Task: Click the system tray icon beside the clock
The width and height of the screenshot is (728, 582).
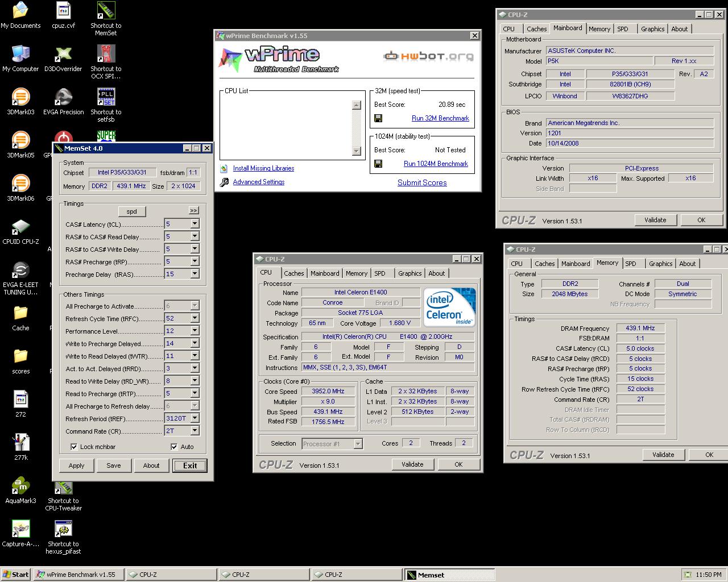Action: point(688,575)
